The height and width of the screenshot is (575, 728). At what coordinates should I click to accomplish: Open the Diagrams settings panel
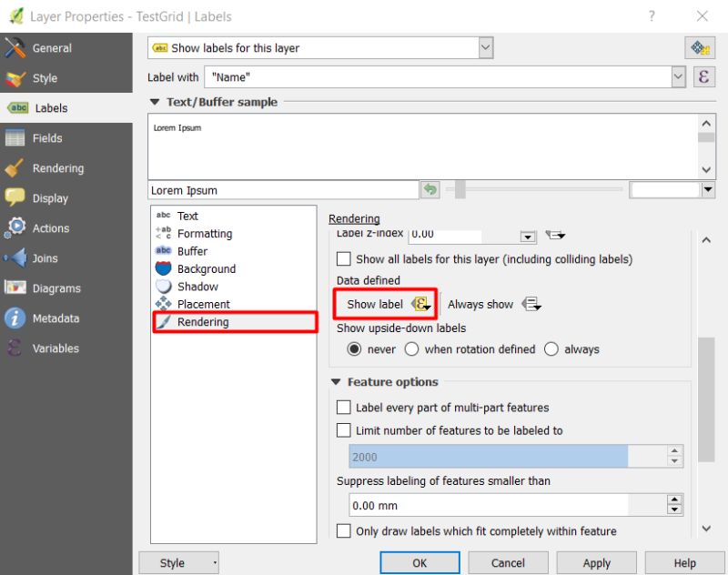pyautogui.click(x=58, y=288)
